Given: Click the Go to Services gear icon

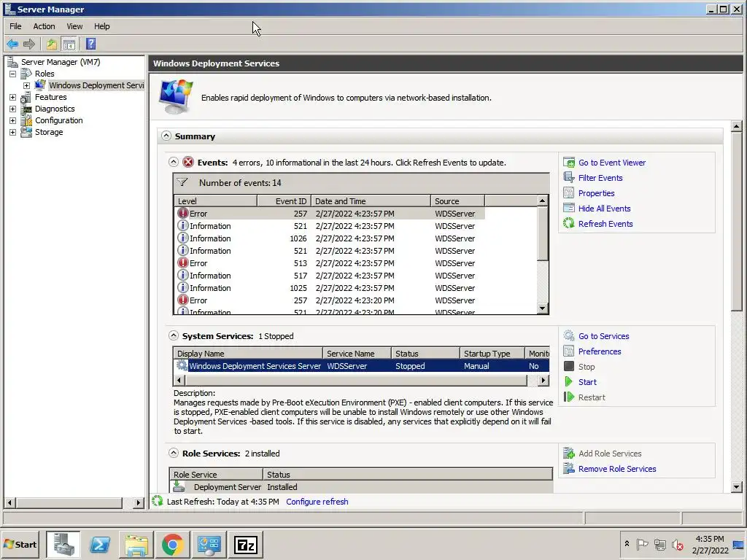Looking at the screenshot, I should coord(569,335).
